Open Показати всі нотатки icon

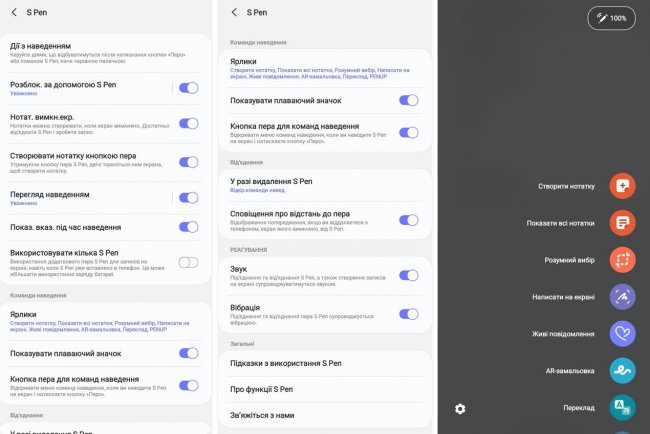click(622, 223)
